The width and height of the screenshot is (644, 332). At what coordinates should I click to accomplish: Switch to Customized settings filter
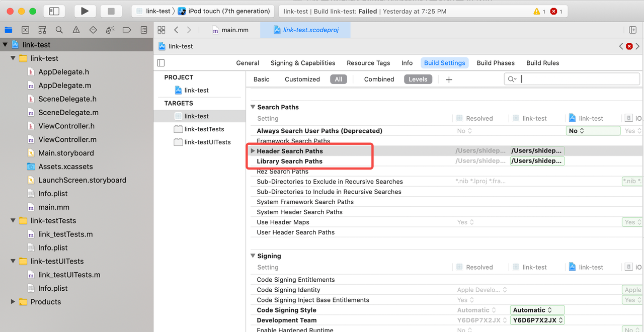pyautogui.click(x=302, y=79)
